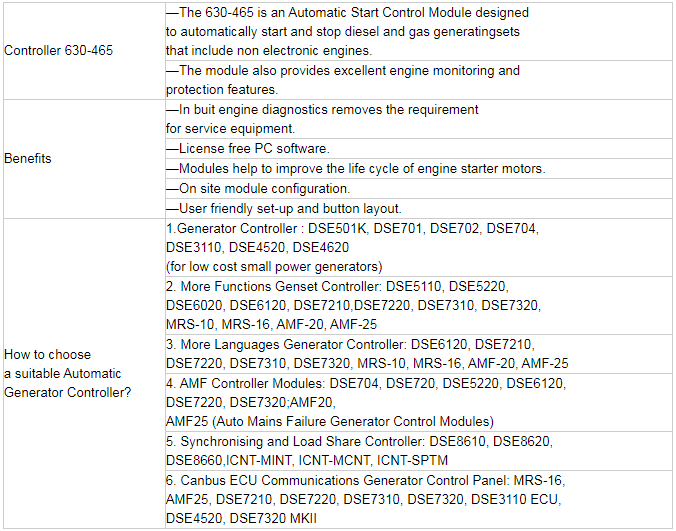Image resolution: width=676 pixels, height=531 pixels.
Task: Select '2. More Functions Genset Controller' line
Action: [338, 287]
